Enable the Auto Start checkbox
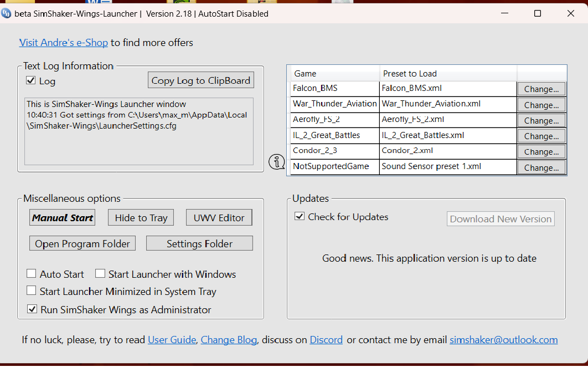 pyautogui.click(x=31, y=273)
